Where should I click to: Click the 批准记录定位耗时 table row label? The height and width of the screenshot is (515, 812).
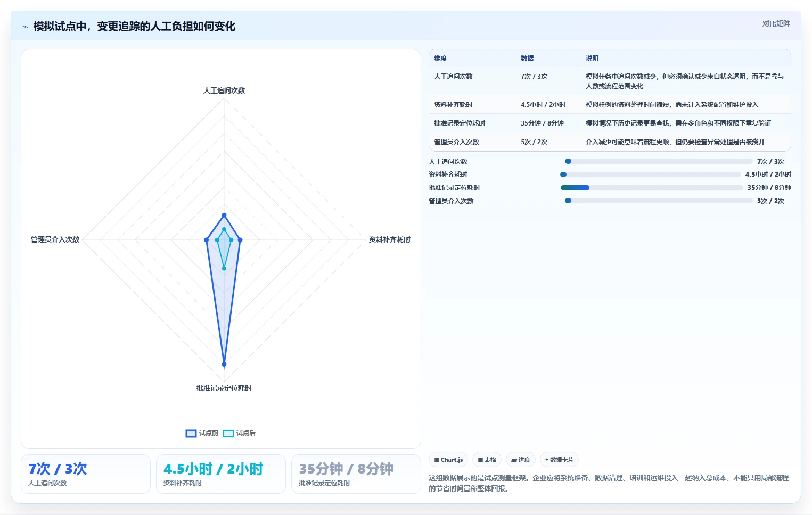(x=460, y=123)
